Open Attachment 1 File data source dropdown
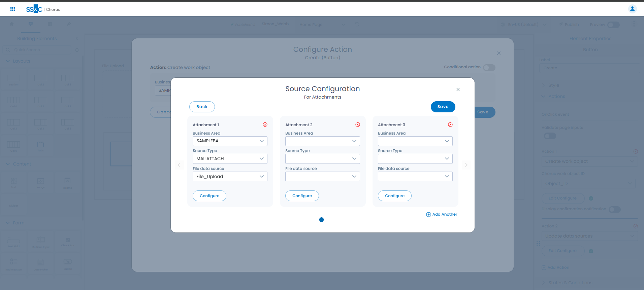The height and width of the screenshot is (290, 644). tap(230, 177)
